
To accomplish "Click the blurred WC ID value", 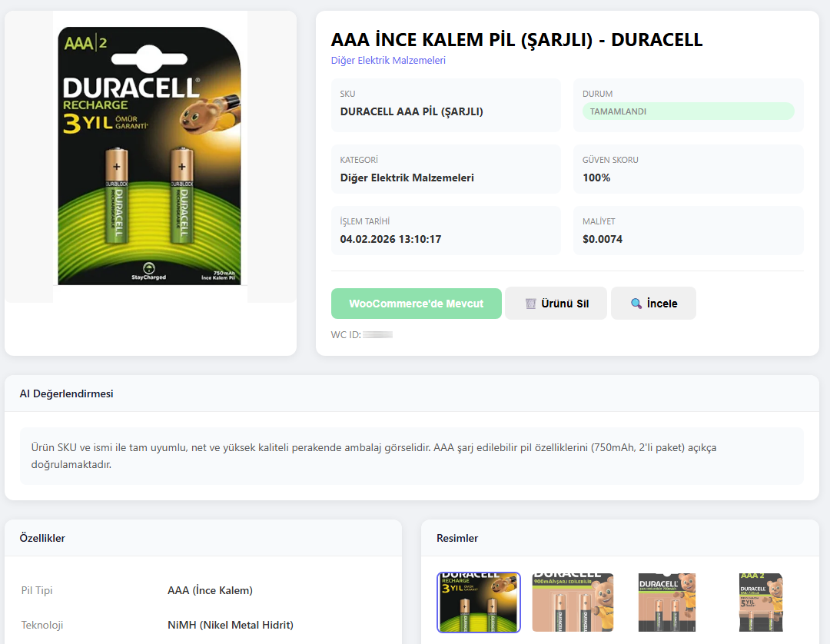I will pos(378,335).
